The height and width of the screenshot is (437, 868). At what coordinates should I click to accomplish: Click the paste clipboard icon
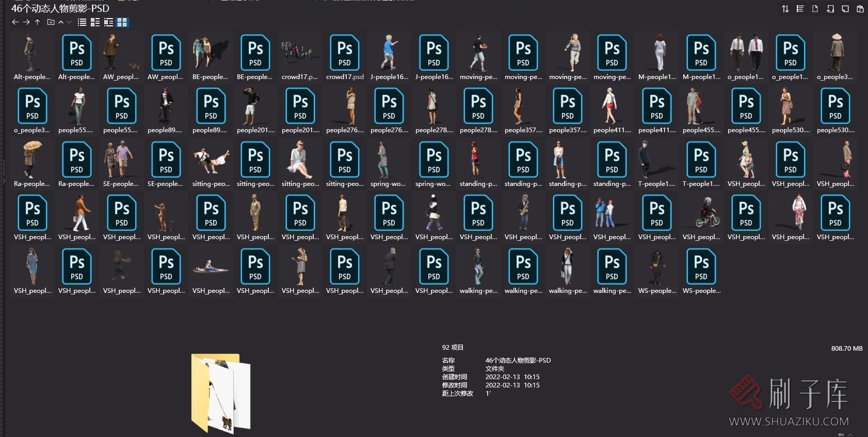tap(860, 9)
